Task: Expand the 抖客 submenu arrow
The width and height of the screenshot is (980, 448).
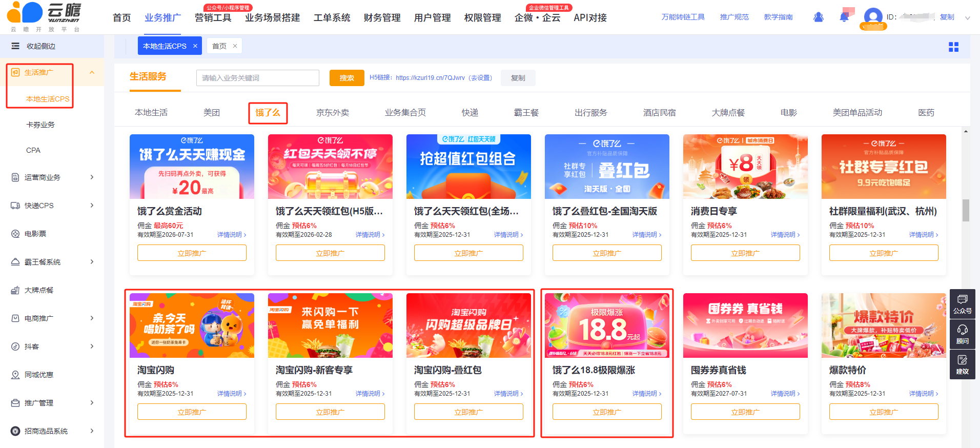Action: [x=92, y=347]
